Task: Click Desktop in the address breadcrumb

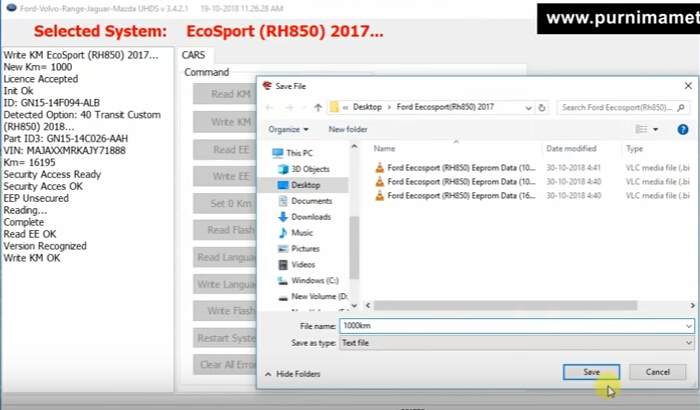Action: [x=367, y=107]
